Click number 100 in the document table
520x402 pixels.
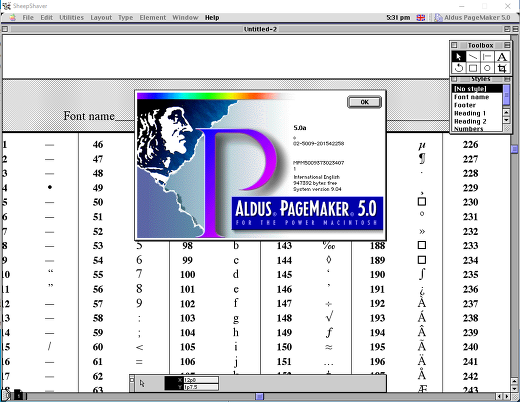(x=188, y=274)
